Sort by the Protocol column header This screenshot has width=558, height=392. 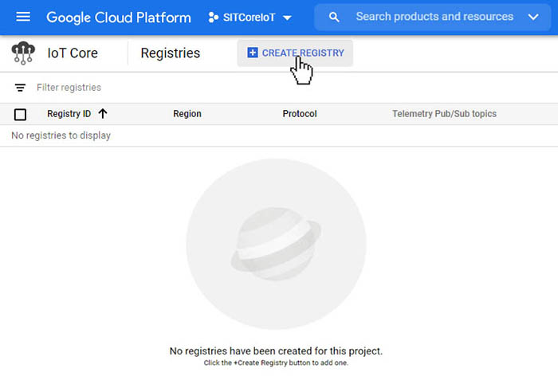[300, 114]
